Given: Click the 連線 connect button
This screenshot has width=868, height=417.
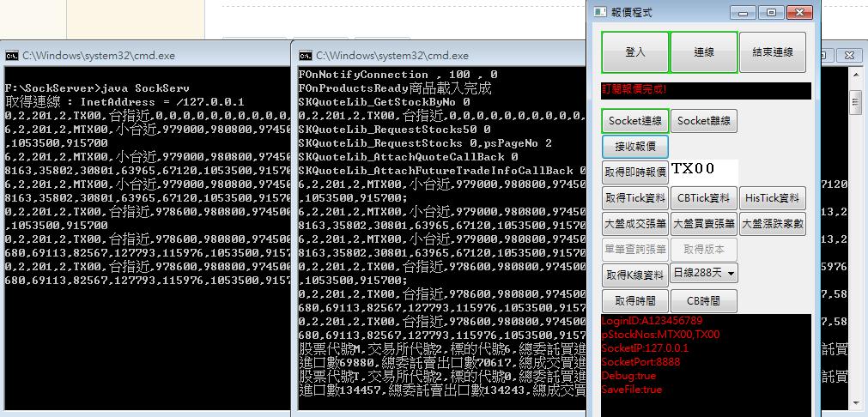Looking at the screenshot, I should click(x=704, y=52).
